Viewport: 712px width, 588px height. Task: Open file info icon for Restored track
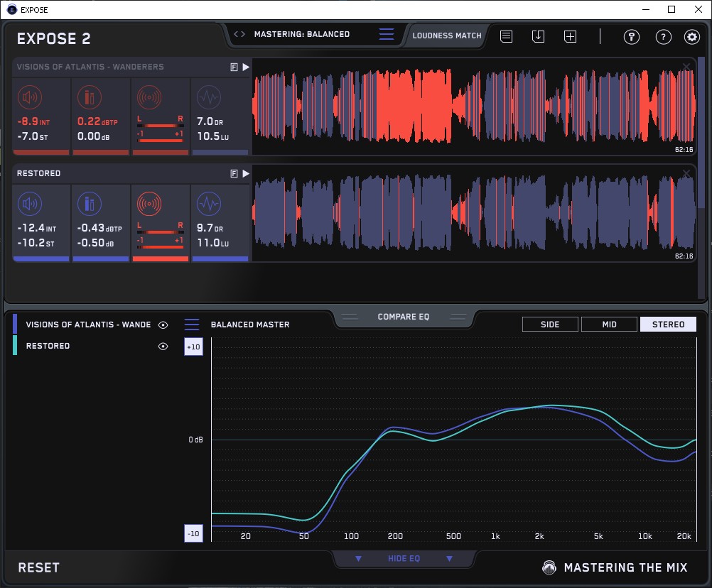(234, 174)
